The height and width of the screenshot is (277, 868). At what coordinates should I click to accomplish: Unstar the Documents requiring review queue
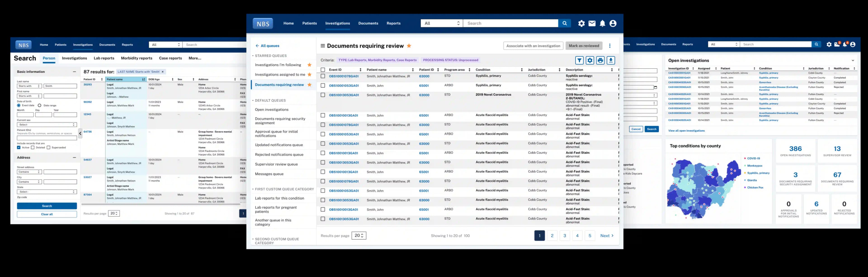point(309,84)
